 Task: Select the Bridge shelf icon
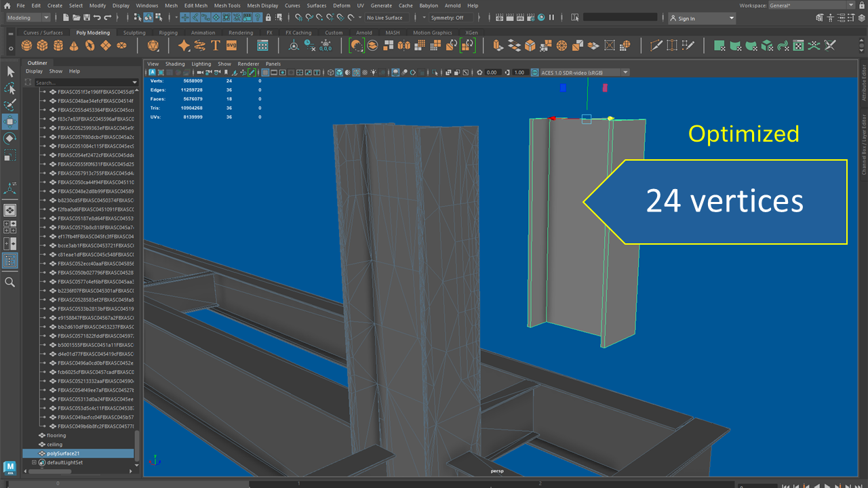[x=514, y=45]
